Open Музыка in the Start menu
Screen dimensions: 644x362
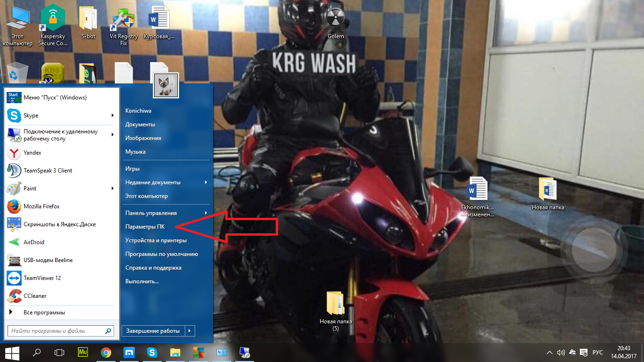click(135, 152)
